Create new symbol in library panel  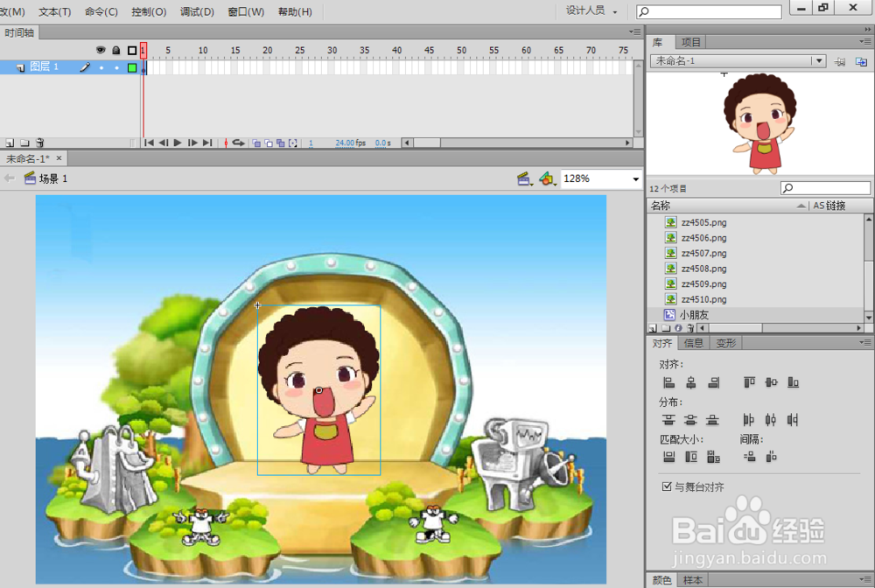(x=654, y=329)
